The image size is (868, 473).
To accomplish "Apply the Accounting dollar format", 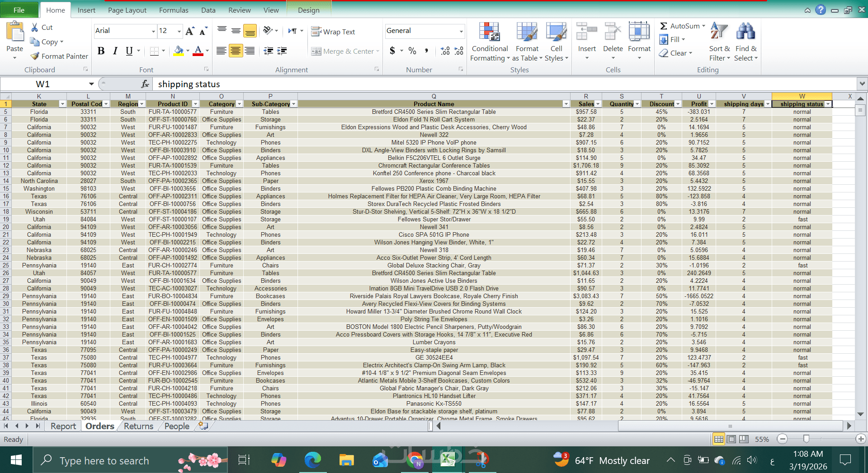I will point(392,51).
